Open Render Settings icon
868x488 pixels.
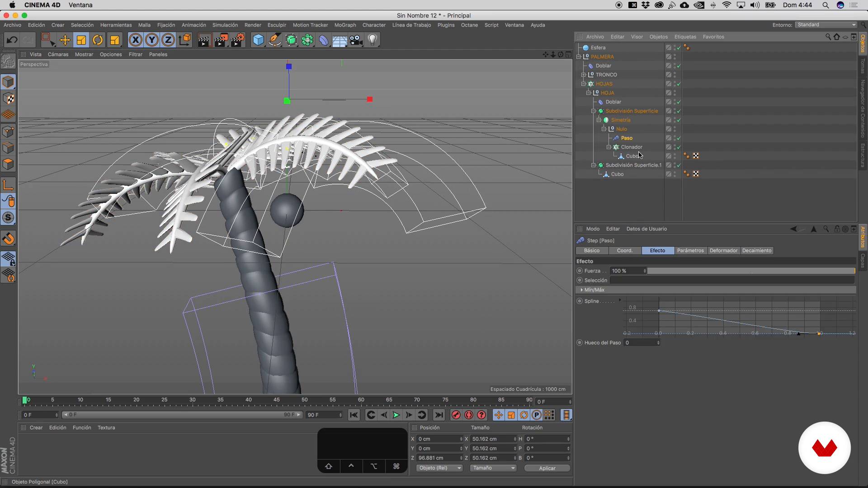[x=238, y=40]
